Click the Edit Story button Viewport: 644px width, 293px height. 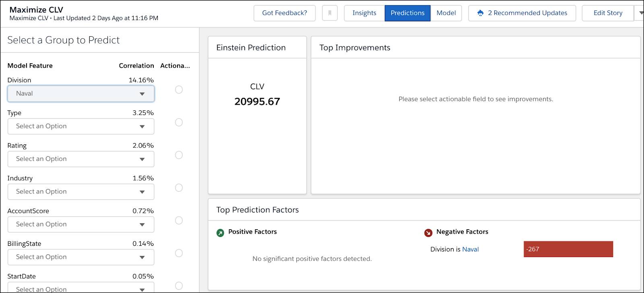[608, 13]
